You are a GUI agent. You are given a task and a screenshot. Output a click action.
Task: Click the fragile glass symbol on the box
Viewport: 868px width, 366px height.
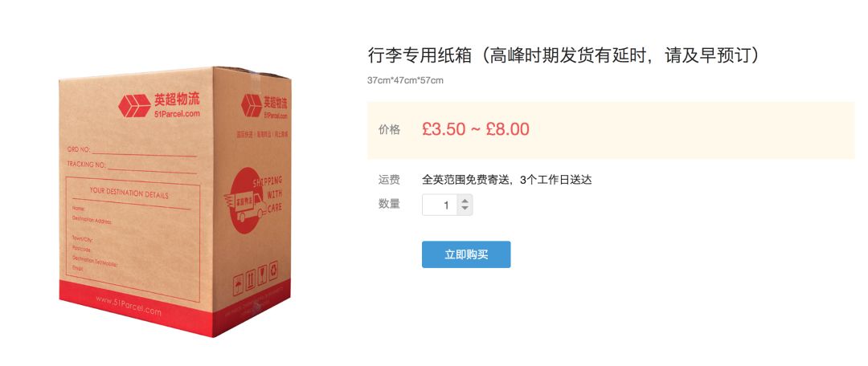[262, 274]
